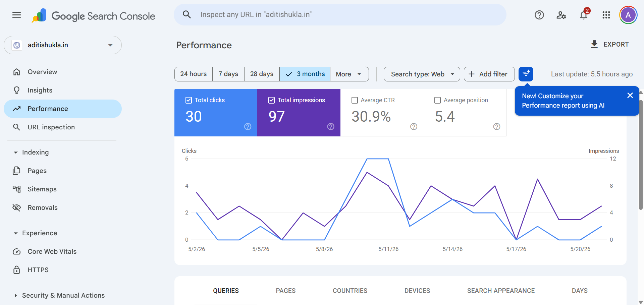Open the notifications bell

pyautogui.click(x=584, y=15)
